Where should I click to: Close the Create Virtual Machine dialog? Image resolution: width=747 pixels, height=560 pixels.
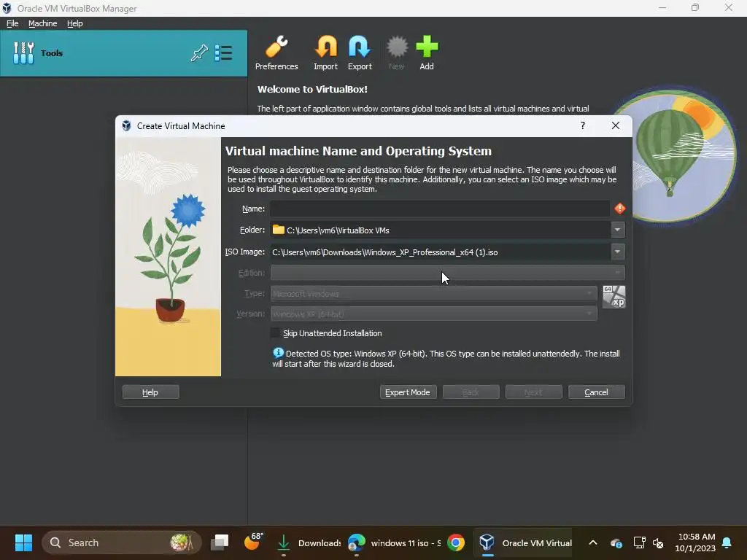click(x=616, y=125)
